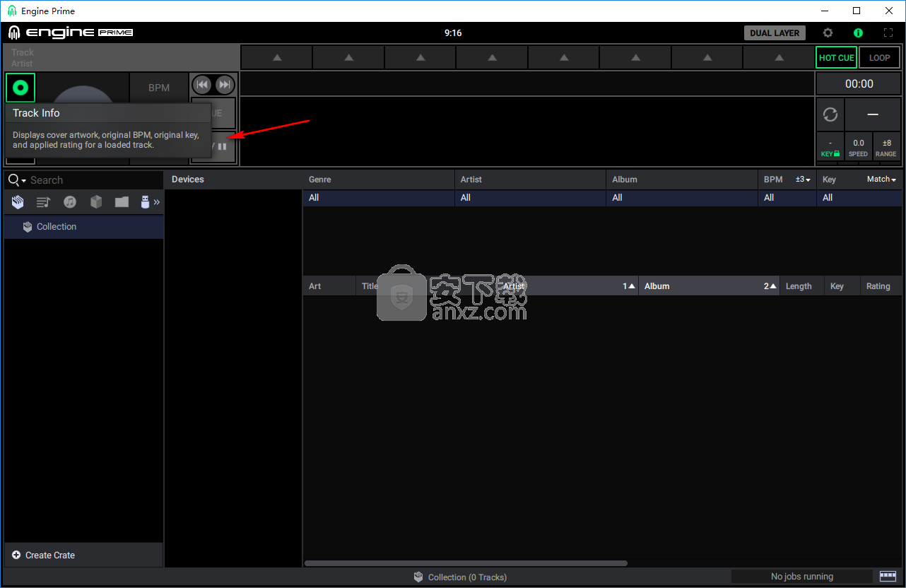906x588 pixels.
Task: Click the Key filter header label
Action: pyautogui.click(x=829, y=180)
